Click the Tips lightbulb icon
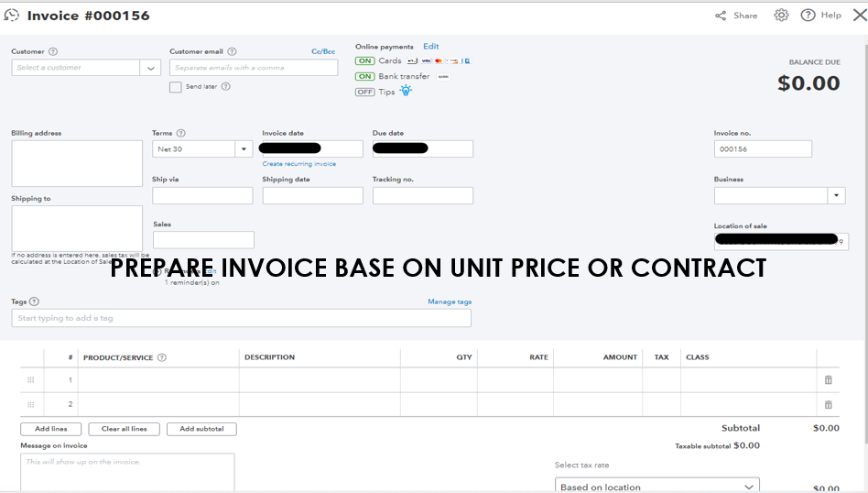Image resolution: width=868 pixels, height=493 pixels. [406, 91]
